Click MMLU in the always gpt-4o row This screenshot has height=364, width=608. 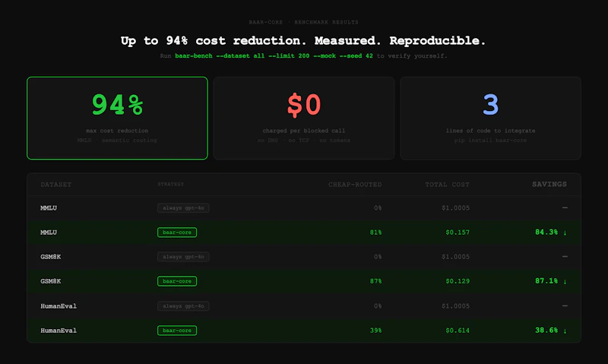pos(49,208)
